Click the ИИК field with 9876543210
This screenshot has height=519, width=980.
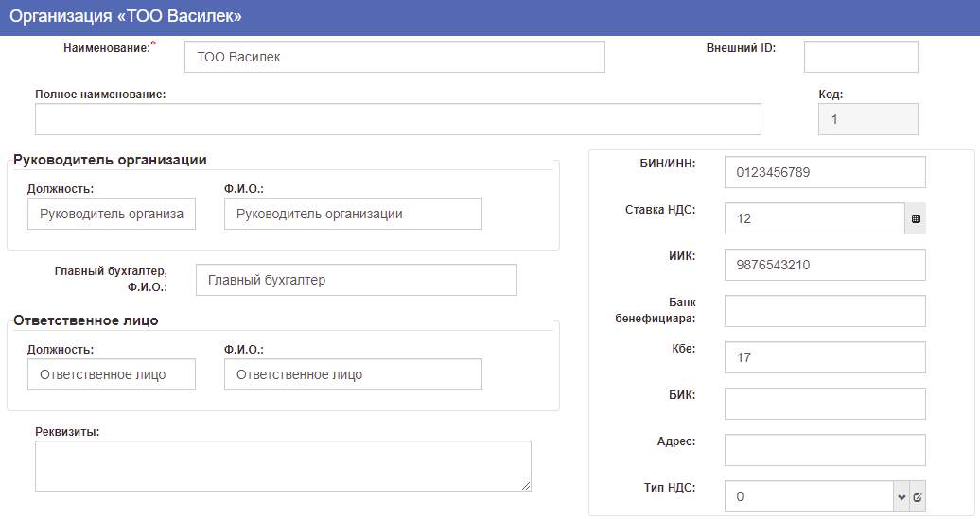point(825,265)
